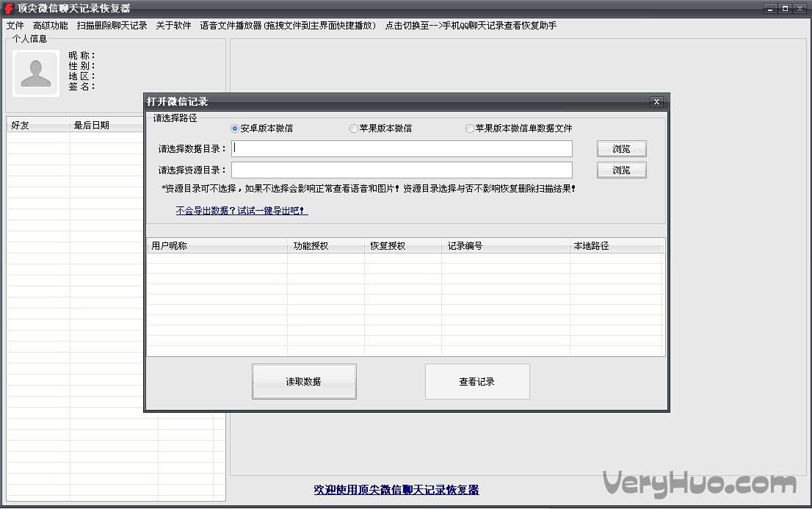Open the 不会导出数据?试试一键导出吧 link
This screenshot has width=812, height=509.
(242, 211)
